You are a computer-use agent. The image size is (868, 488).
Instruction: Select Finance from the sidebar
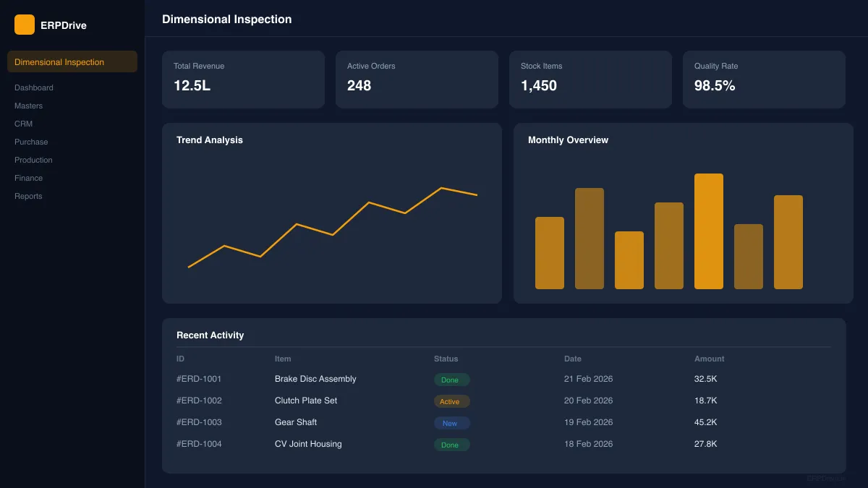tap(29, 178)
